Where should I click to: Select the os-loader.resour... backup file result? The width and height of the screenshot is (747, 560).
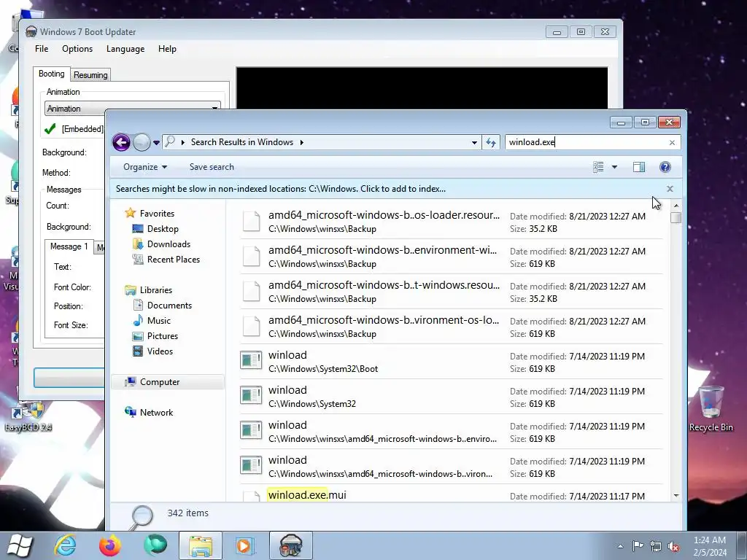(451, 222)
